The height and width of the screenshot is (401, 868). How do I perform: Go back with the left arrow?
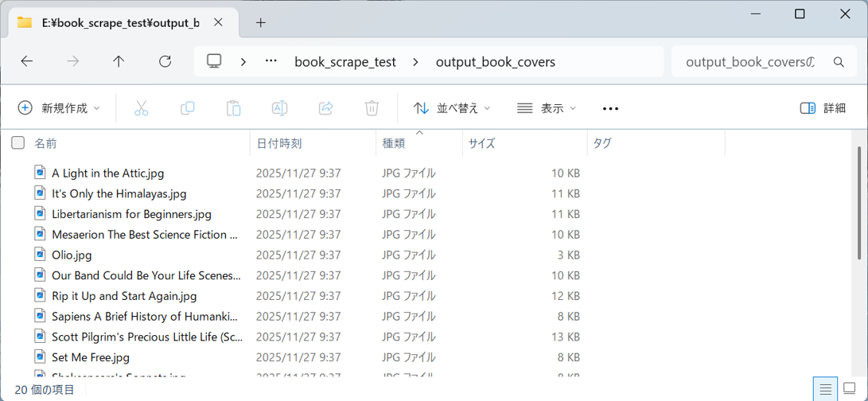26,61
